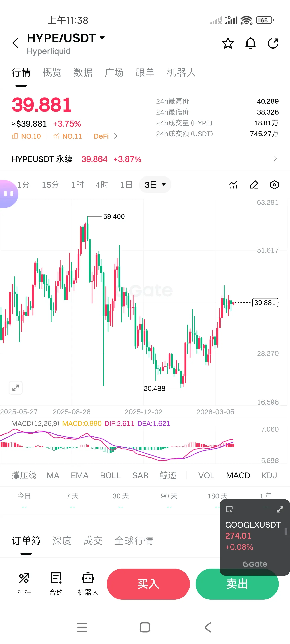
Task: Expand floating GOOGLXUSDT widget
Action: point(280,509)
